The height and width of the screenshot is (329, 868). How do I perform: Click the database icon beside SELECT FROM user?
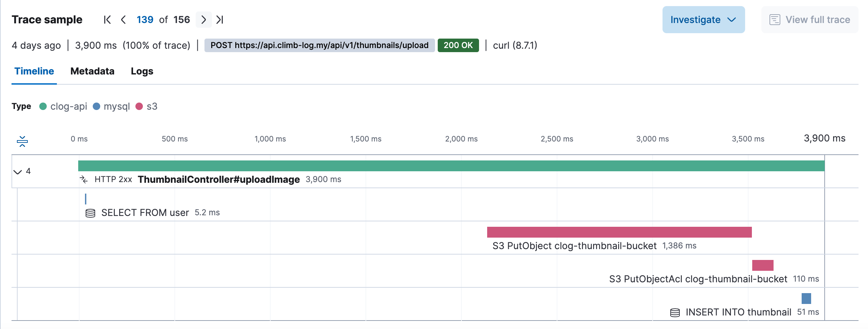90,213
